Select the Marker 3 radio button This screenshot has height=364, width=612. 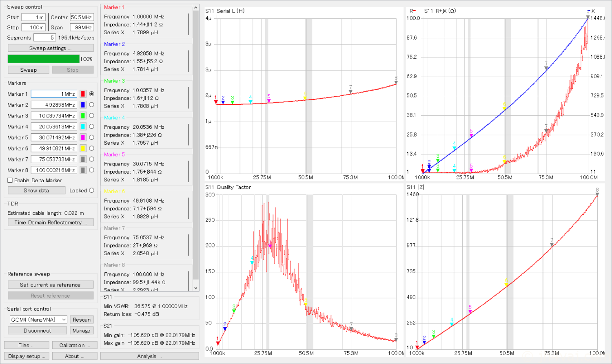[91, 116]
